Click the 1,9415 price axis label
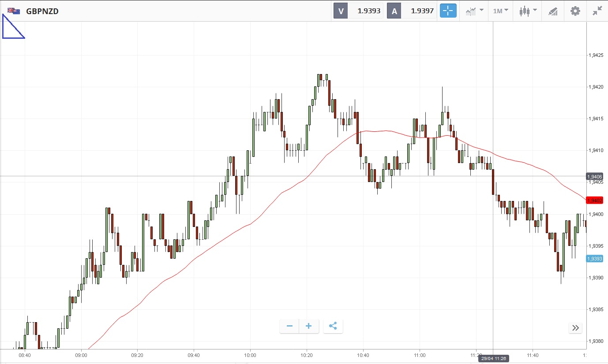Viewport: 608px width, 364px height. 597,119
